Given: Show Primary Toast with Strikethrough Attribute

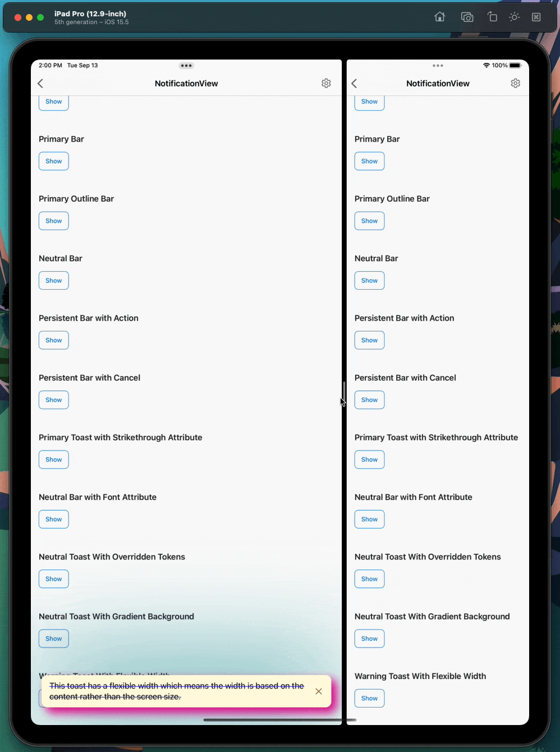Looking at the screenshot, I should 53,459.
